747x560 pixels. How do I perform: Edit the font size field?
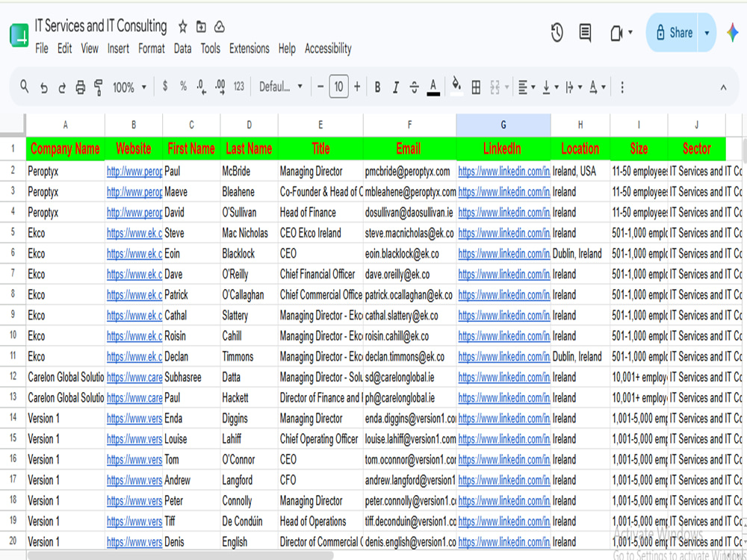click(x=338, y=87)
